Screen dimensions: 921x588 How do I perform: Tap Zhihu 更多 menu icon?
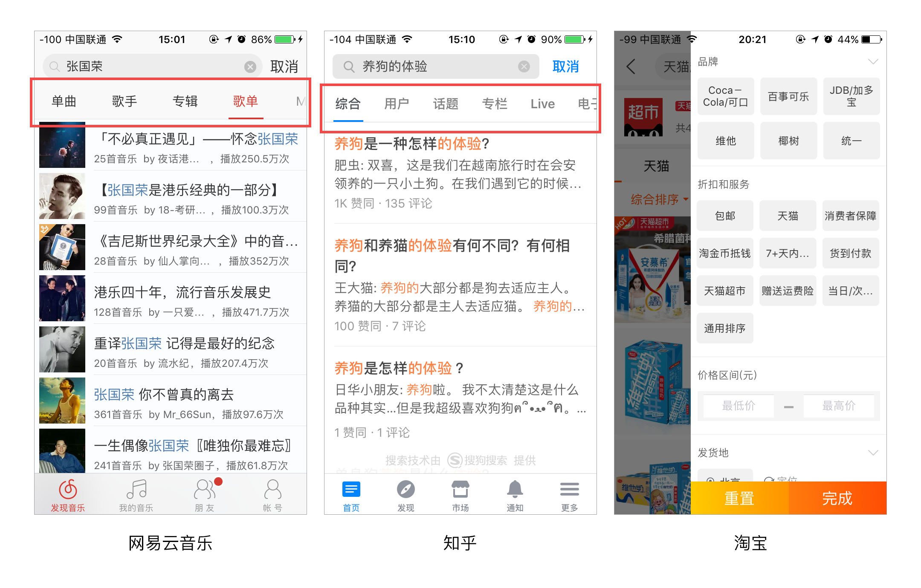click(x=570, y=489)
